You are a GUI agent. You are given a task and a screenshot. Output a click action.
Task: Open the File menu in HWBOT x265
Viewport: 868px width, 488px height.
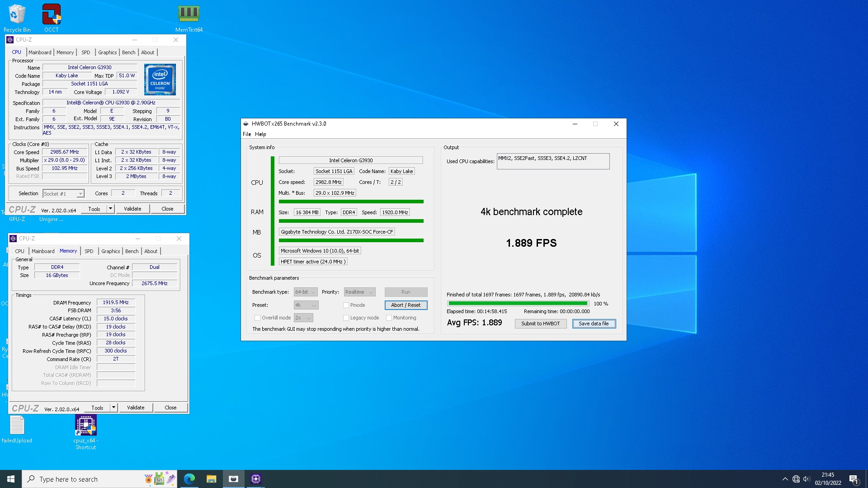[x=247, y=134]
